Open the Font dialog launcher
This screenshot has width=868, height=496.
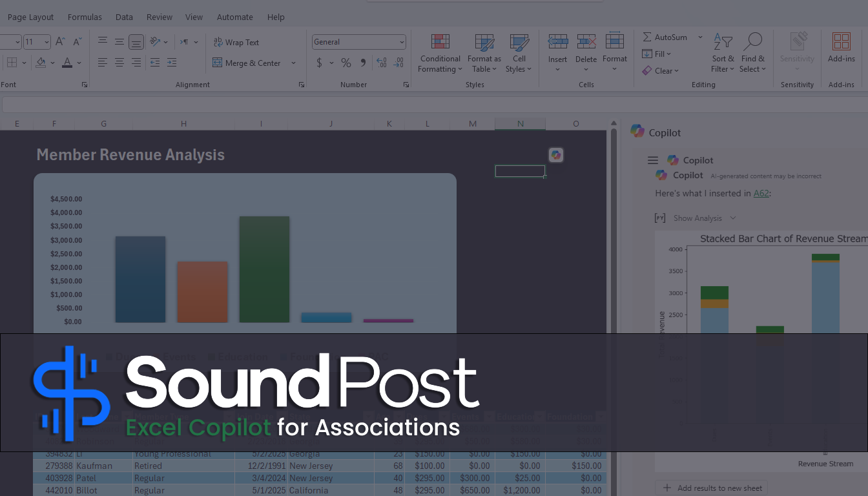click(x=85, y=85)
